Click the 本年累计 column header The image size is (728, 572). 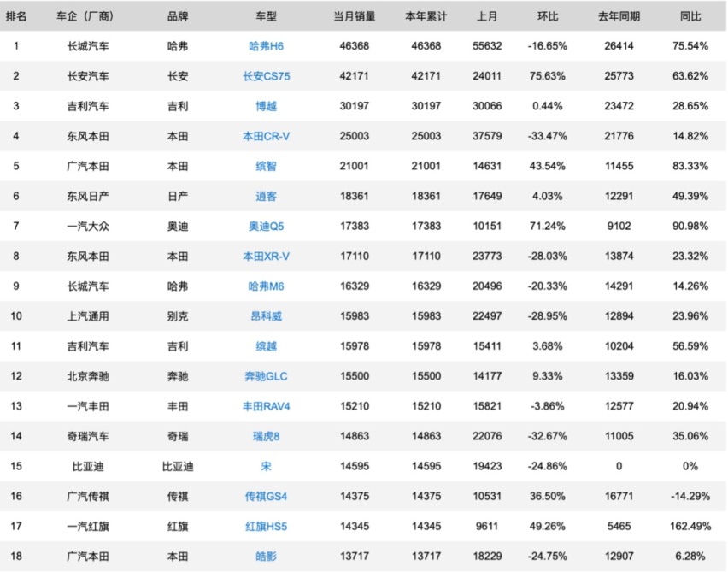426,16
